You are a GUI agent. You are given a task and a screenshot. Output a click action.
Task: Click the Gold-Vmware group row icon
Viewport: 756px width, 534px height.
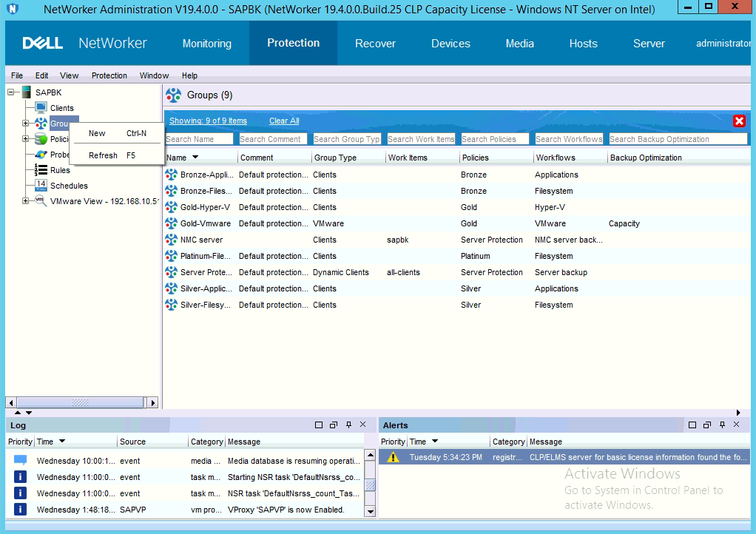pos(172,223)
